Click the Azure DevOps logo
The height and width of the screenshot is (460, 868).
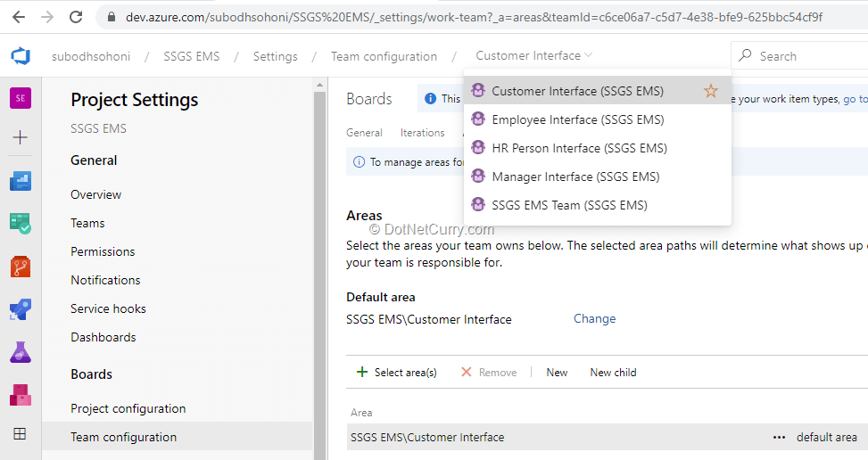point(21,56)
